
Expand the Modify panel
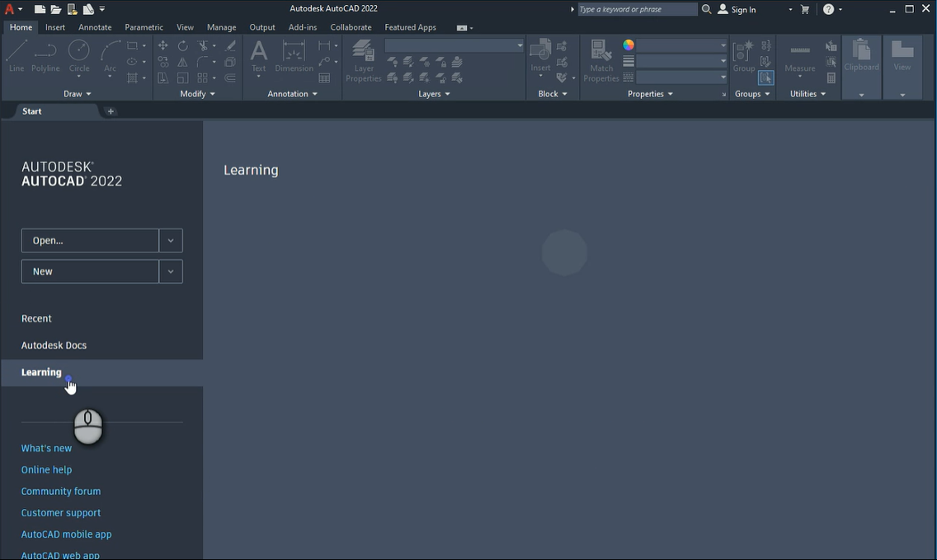click(197, 94)
